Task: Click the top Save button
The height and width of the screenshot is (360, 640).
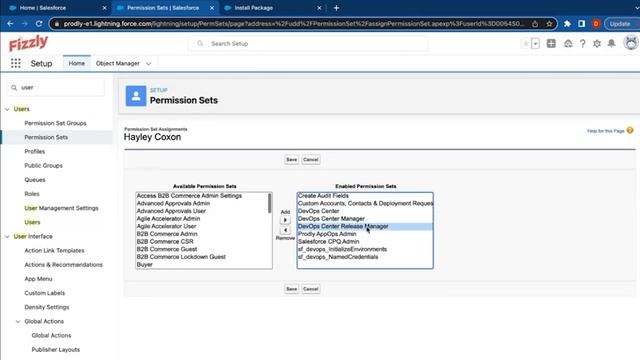Action: tap(291, 160)
